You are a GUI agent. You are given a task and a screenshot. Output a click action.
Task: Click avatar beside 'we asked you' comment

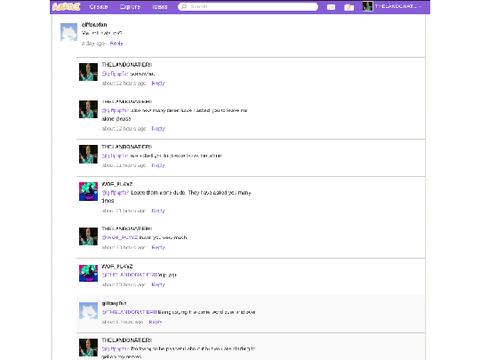88,154
